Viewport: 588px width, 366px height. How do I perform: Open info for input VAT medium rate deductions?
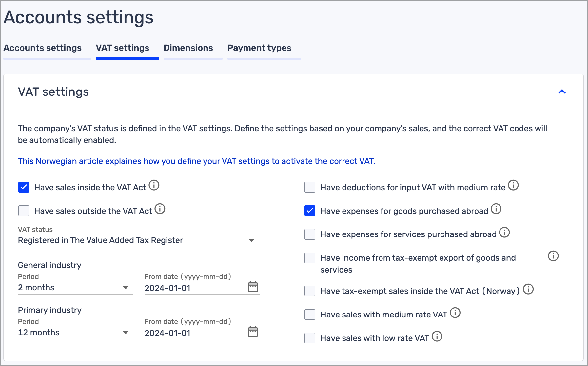pos(513,185)
